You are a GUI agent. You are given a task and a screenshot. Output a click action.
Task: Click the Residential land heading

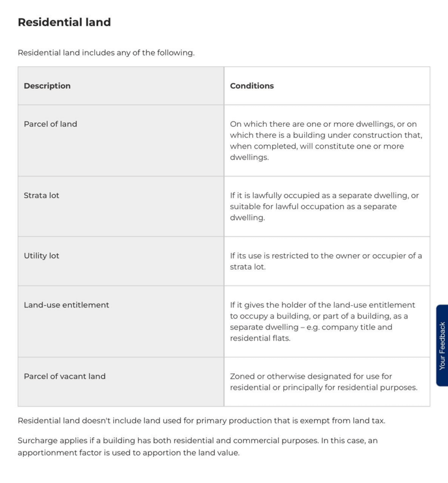tap(64, 22)
